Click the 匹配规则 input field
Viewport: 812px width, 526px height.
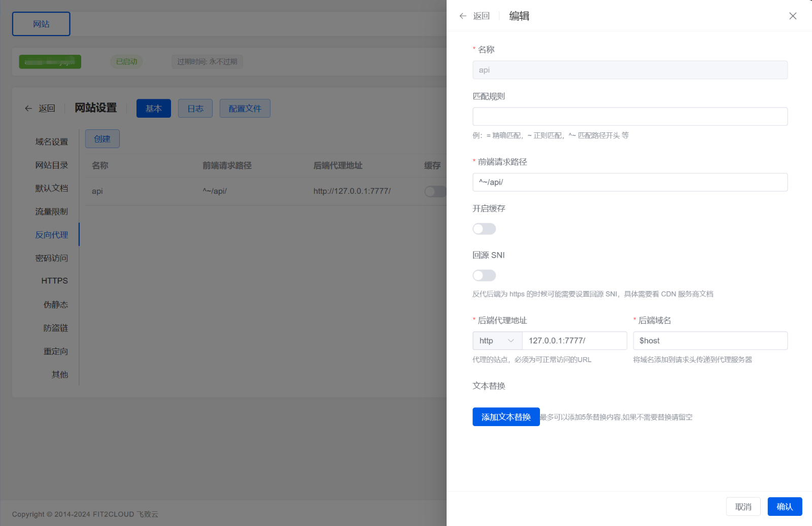point(629,116)
